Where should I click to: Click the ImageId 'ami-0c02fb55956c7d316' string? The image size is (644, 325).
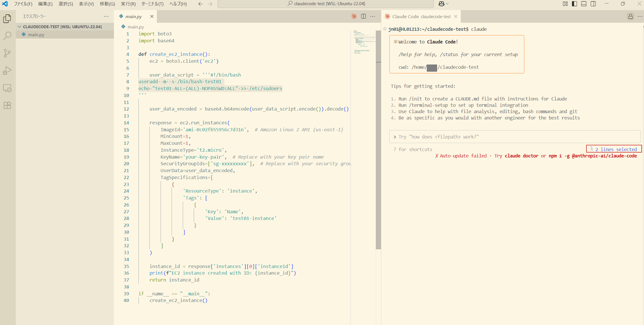(215, 129)
